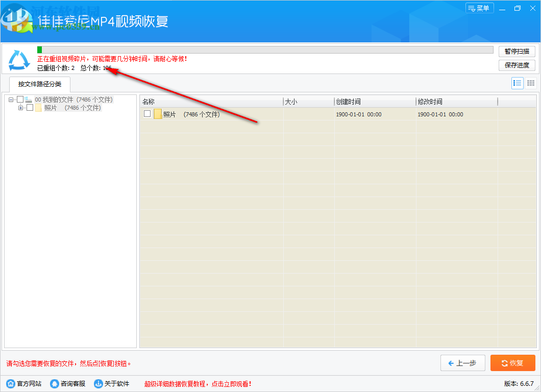Click the drive icon beside 00 找到的文件
The width and height of the screenshot is (541, 392).
[x=28, y=100]
